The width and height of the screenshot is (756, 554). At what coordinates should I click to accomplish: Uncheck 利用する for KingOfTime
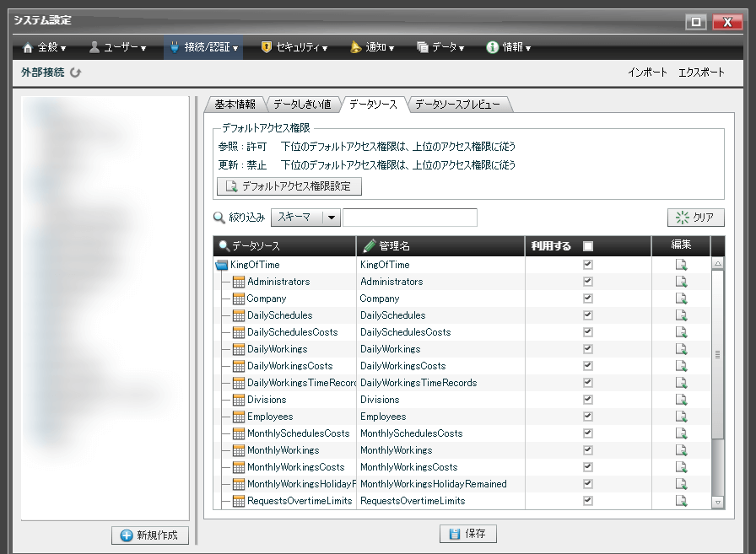pos(588,265)
